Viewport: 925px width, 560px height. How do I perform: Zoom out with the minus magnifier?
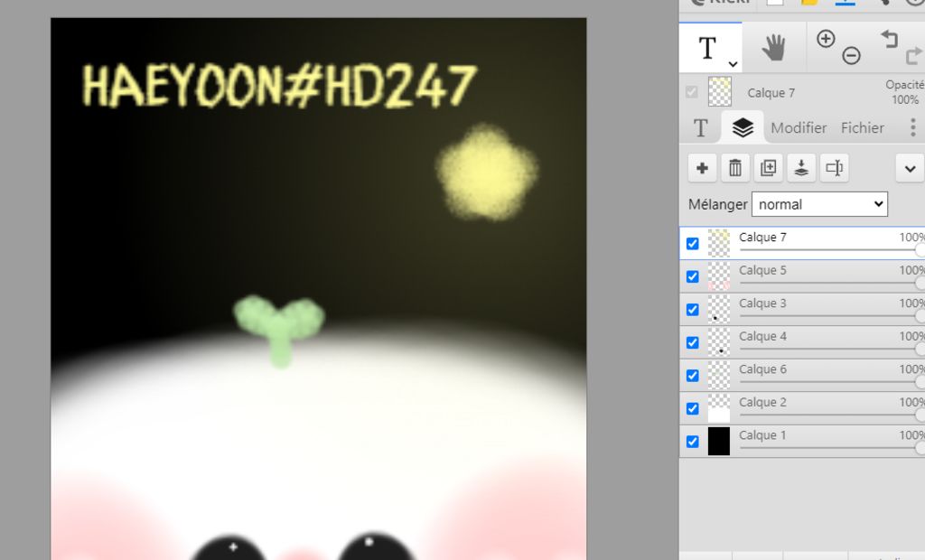click(x=851, y=55)
